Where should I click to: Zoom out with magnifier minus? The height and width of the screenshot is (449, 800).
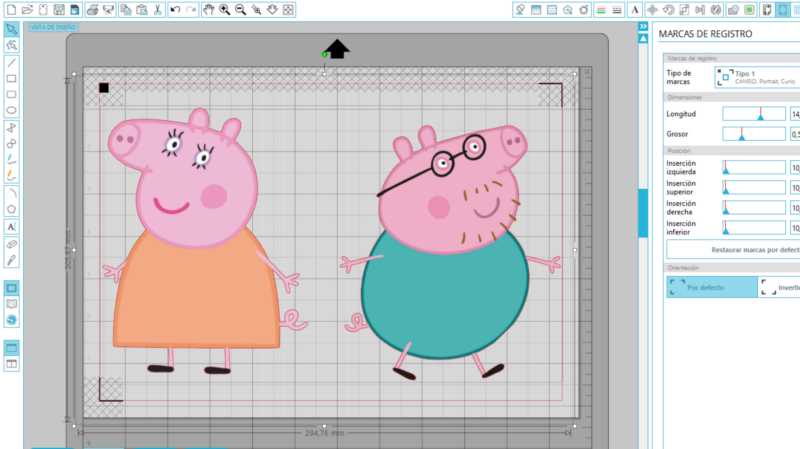[x=240, y=10]
